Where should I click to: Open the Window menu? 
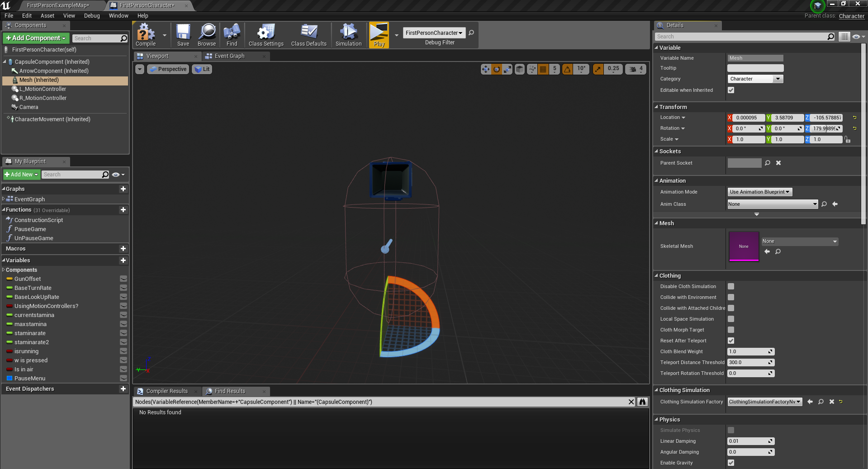[x=119, y=16]
